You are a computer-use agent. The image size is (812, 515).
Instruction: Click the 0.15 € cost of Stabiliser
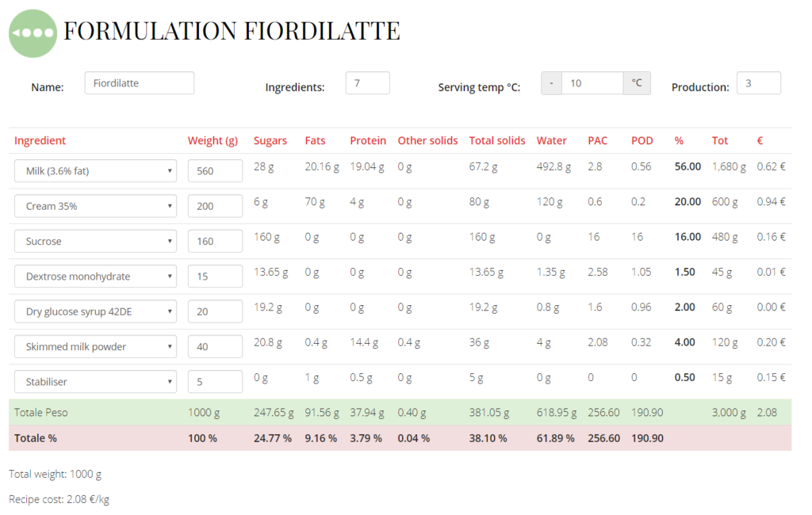click(771, 378)
